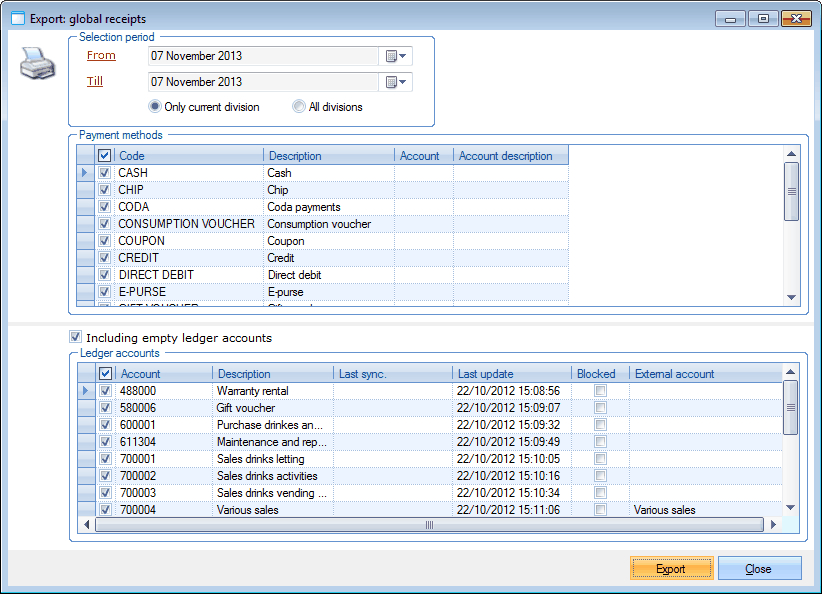Open the From date calendar picker

396,56
